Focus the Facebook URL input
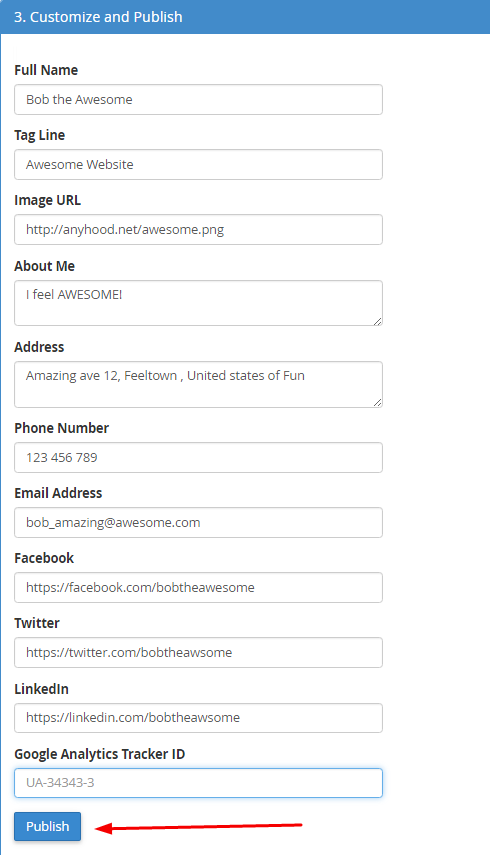Screen dimensions: 490x855 click(x=198, y=587)
